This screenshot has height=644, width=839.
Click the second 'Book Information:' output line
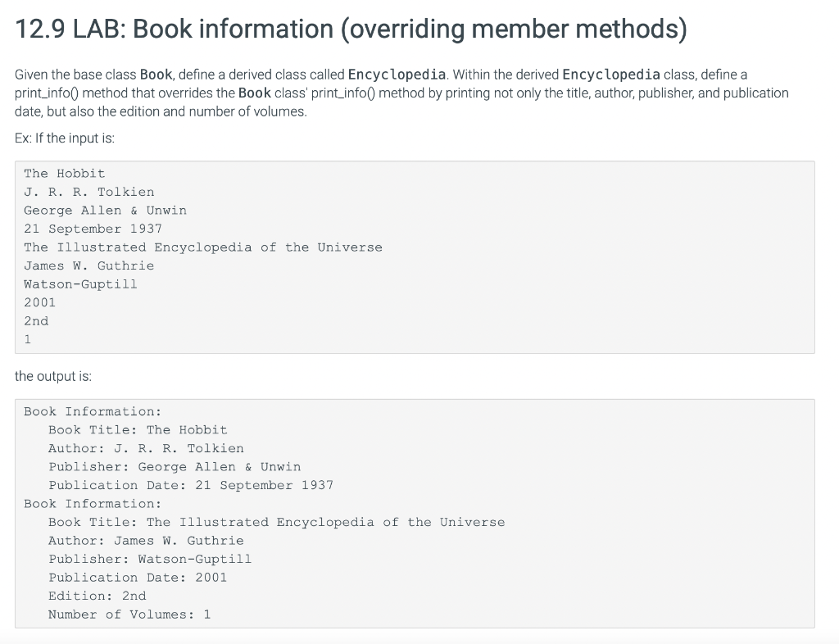[x=93, y=504]
